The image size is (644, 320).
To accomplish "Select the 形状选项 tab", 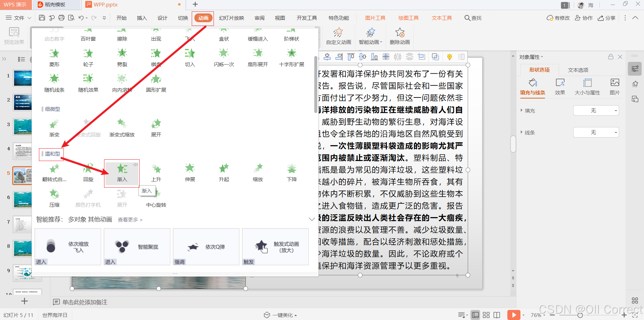I will pos(539,70).
